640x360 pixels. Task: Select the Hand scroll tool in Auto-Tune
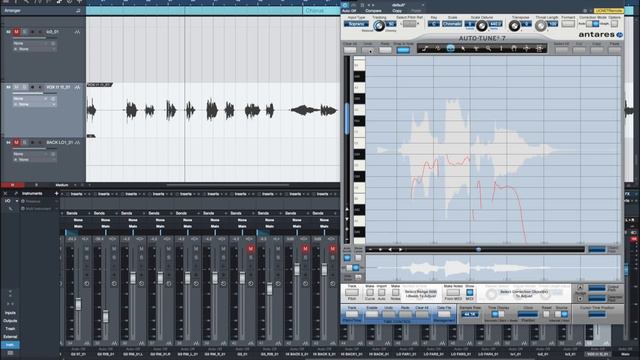513,49
